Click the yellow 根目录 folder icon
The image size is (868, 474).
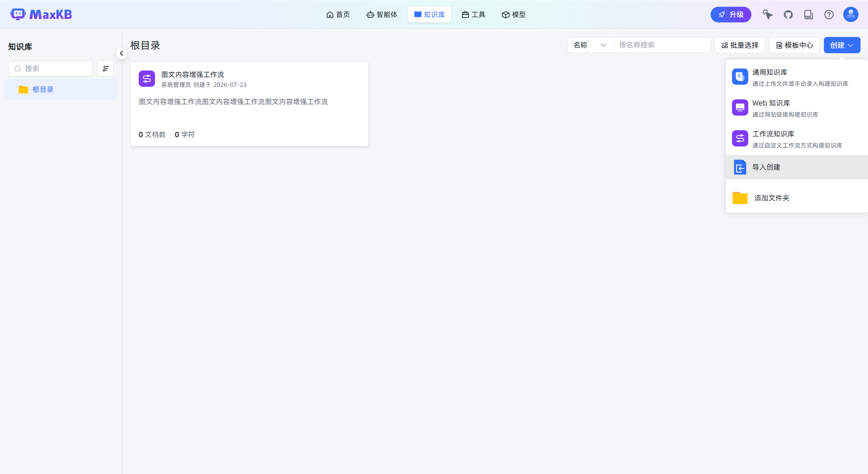click(23, 90)
